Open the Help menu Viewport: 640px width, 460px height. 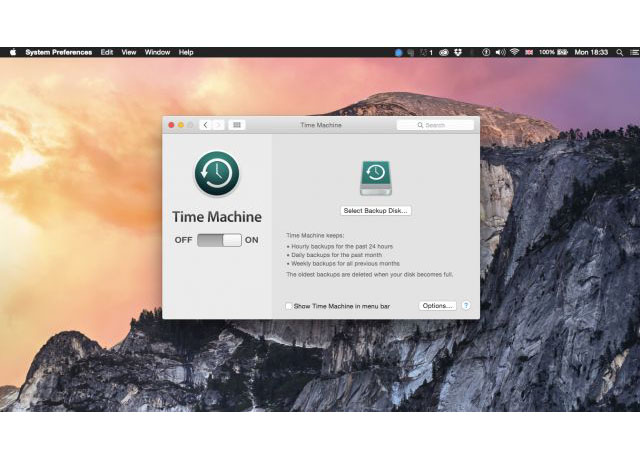(x=186, y=52)
